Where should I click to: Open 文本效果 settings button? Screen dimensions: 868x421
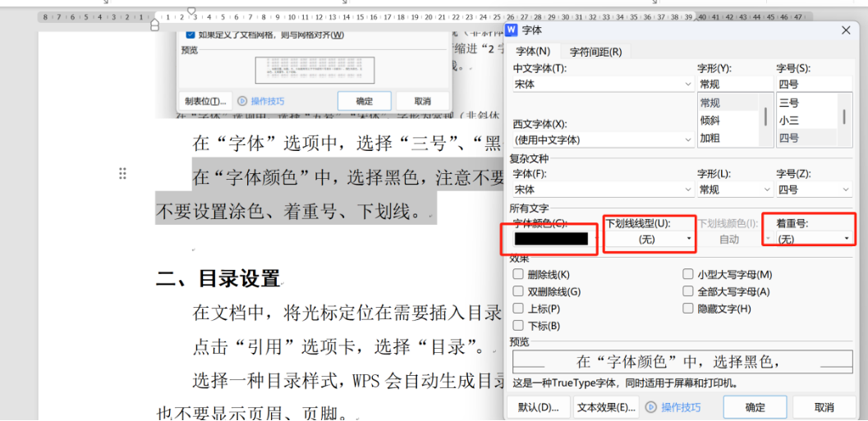pyautogui.click(x=606, y=408)
